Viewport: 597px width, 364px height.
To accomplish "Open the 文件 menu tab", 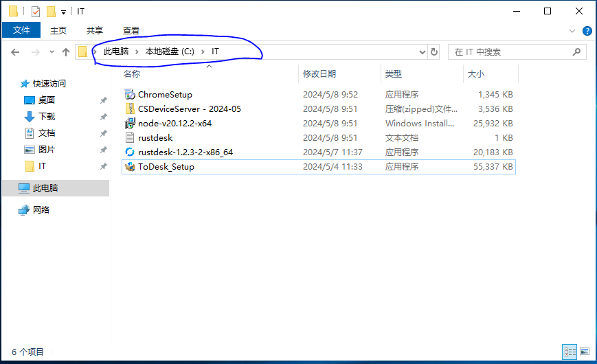I will pyautogui.click(x=21, y=30).
